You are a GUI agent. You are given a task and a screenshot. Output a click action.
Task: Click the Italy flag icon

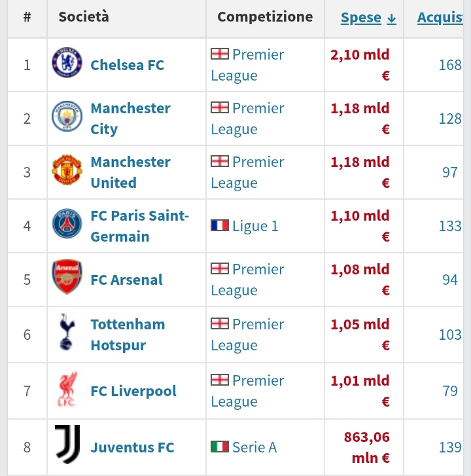pos(220,447)
